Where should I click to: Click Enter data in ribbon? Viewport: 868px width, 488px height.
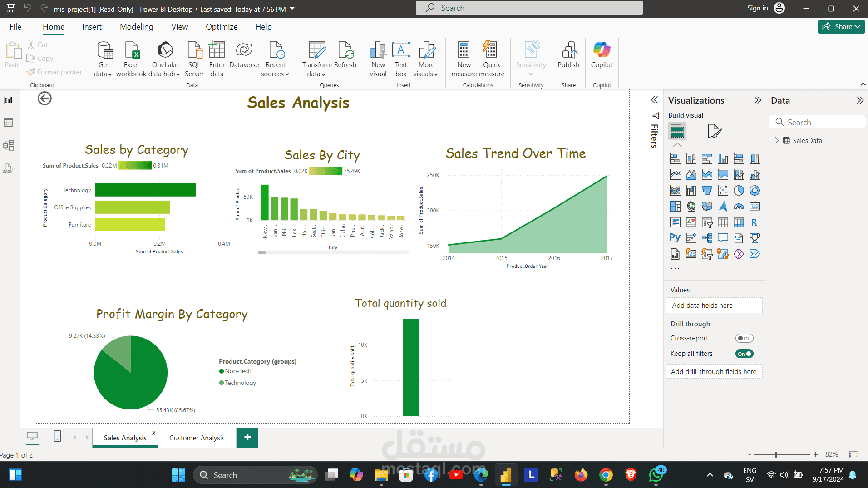217,59
